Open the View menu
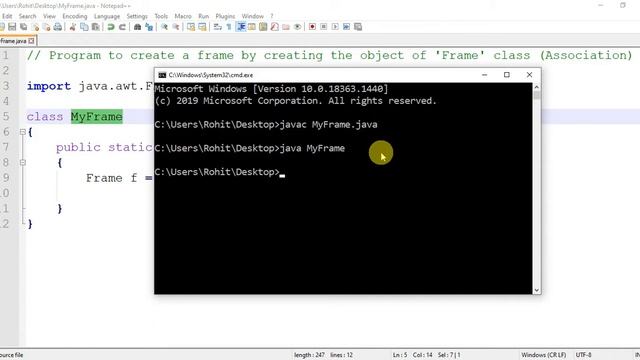 49,16
